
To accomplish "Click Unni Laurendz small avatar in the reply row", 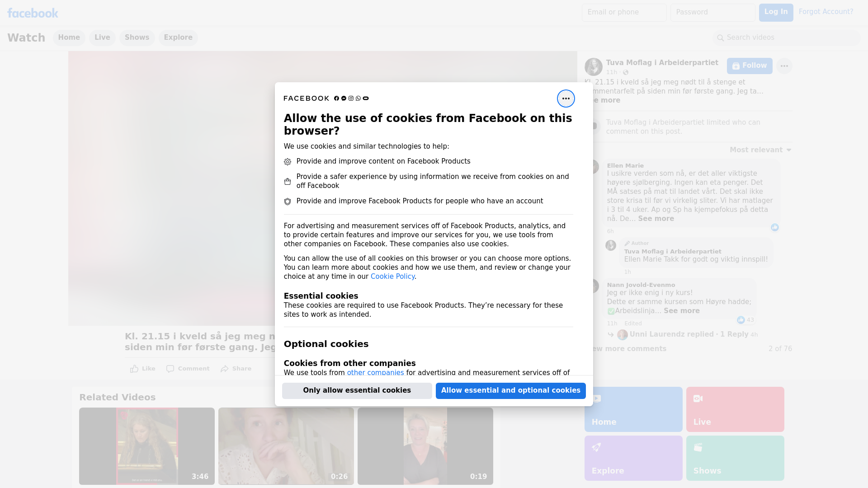I will coord(623,334).
